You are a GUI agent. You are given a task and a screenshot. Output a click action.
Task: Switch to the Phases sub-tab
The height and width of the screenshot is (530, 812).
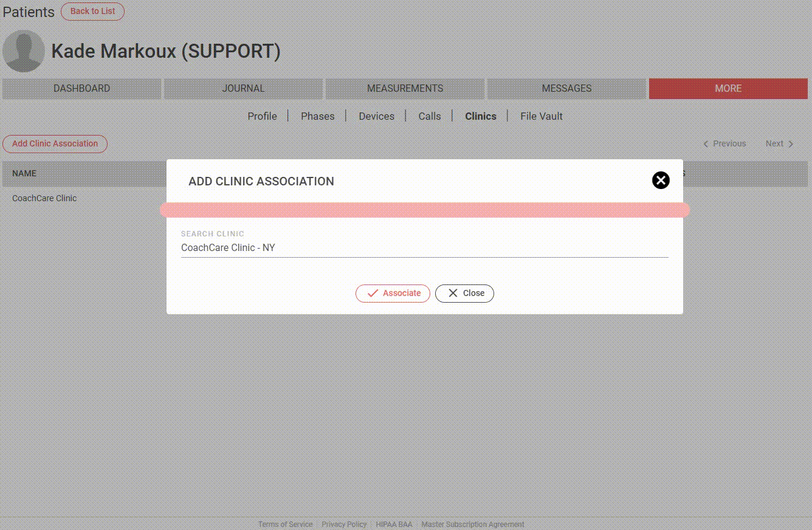click(317, 116)
